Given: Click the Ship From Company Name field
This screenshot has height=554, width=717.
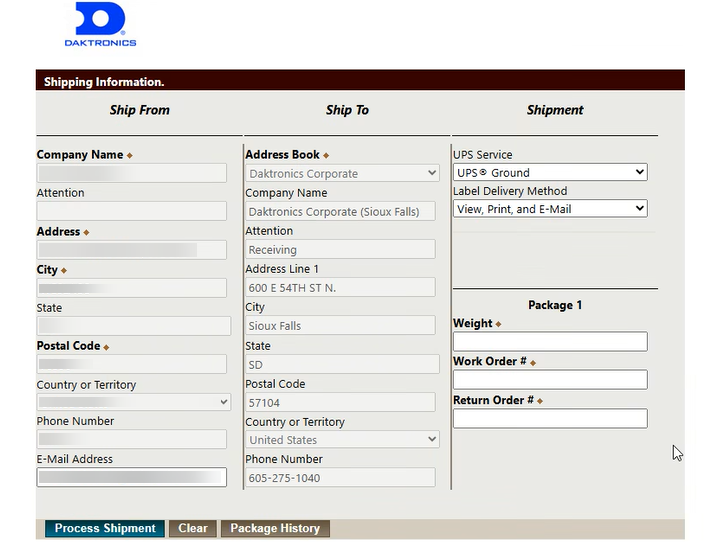Looking at the screenshot, I should 132,173.
